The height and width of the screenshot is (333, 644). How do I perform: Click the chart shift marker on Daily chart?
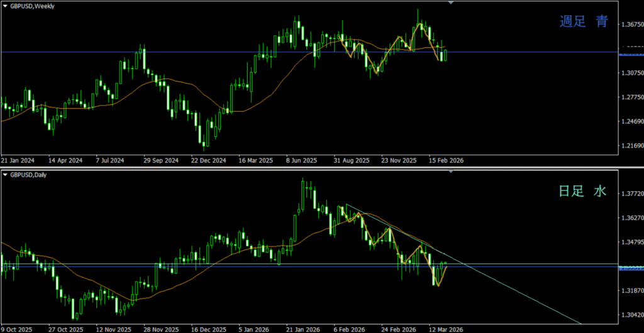450,172
